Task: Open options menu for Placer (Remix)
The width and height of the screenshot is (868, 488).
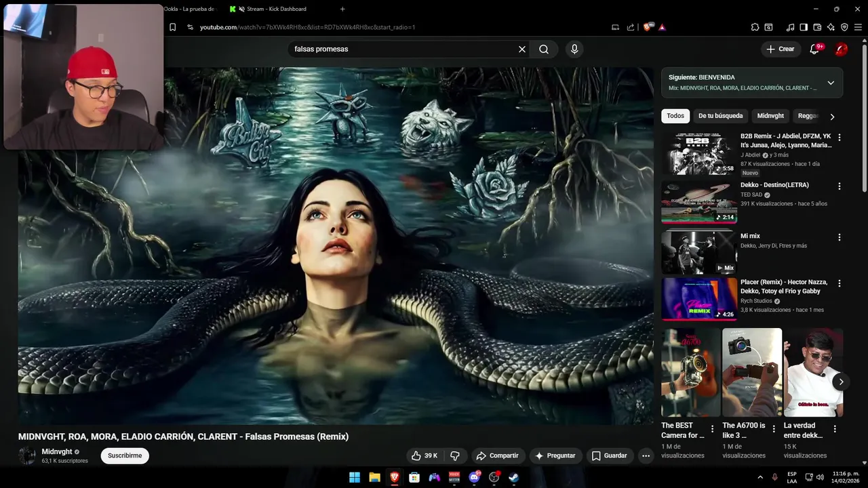Action: coord(840,283)
